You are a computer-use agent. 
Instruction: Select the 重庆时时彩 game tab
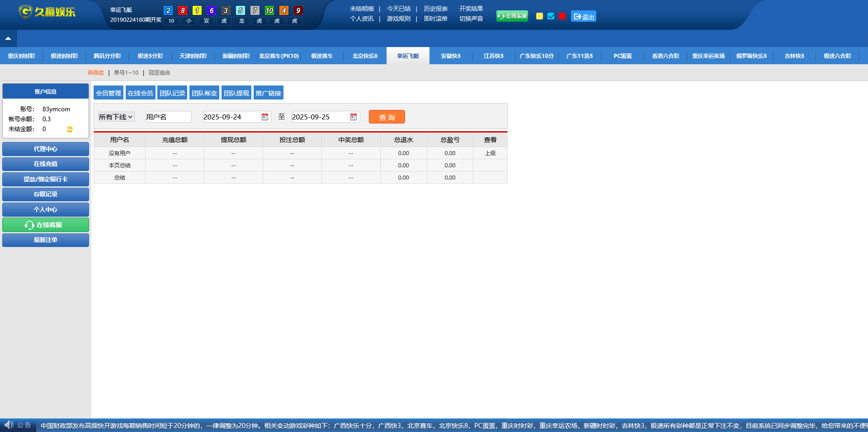(21, 56)
